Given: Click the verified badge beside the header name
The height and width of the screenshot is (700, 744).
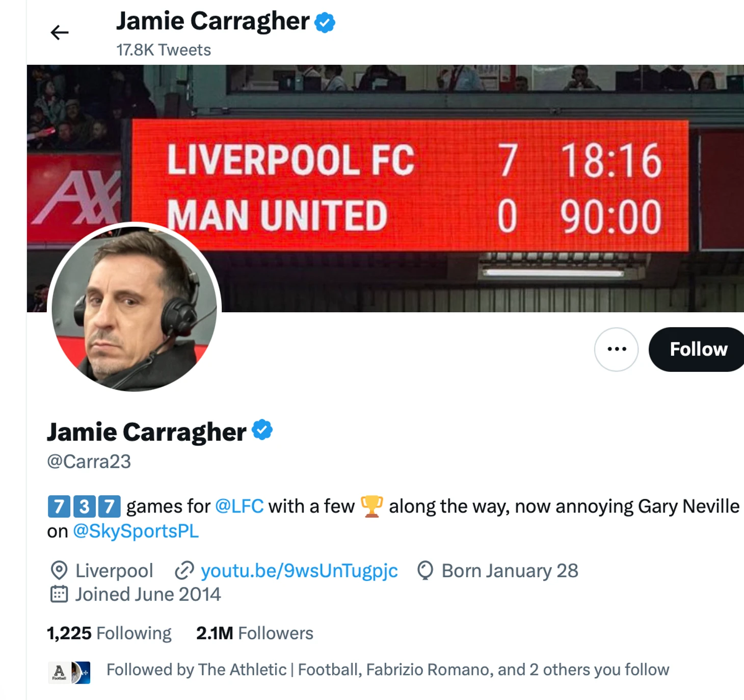Looking at the screenshot, I should pos(325,22).
